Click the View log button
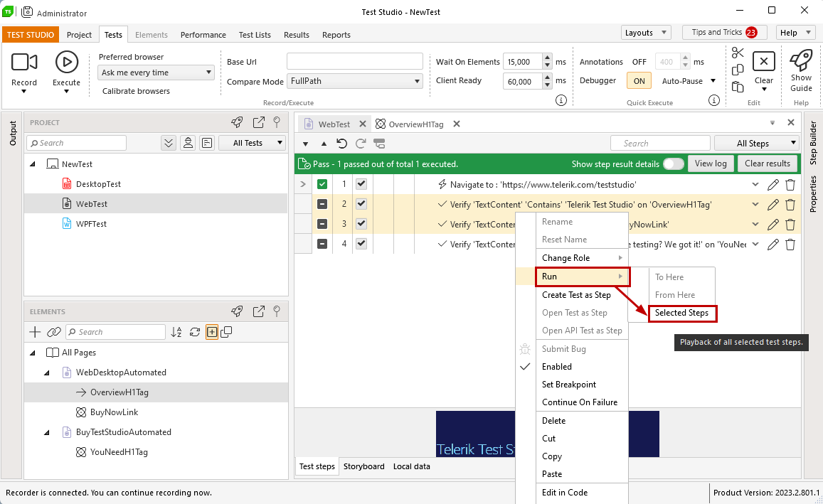Screen dimensions: 823x504 coord(711,163)
